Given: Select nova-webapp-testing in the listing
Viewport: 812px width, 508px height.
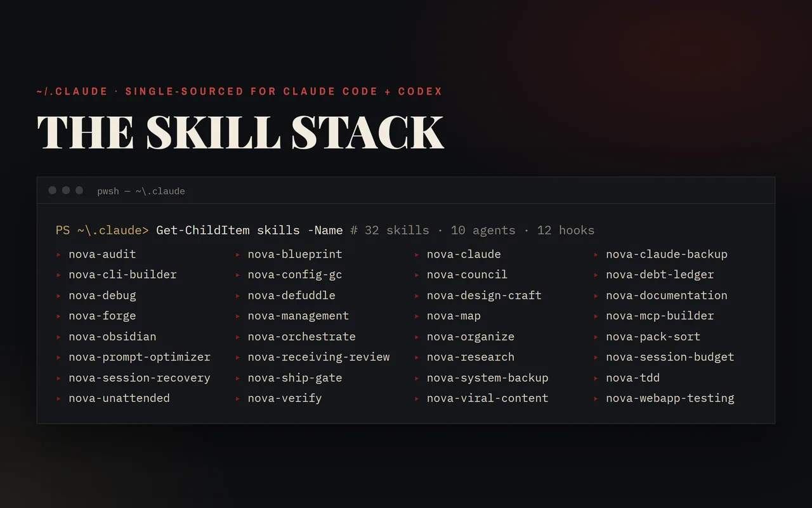Looking at the screenshot, I should click(670, 398).
